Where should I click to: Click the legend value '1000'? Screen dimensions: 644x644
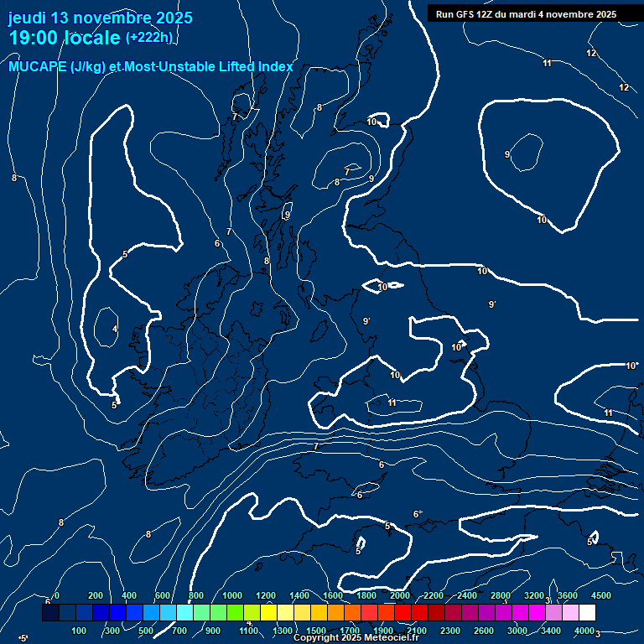(232, 595)
